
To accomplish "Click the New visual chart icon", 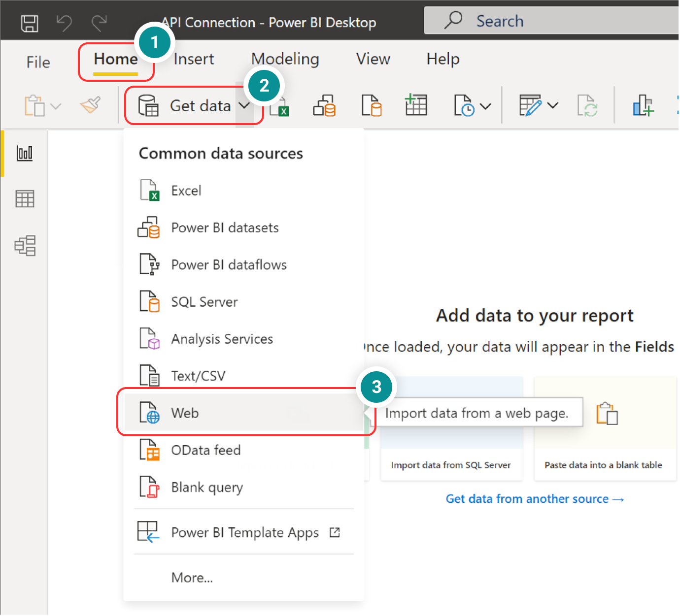I will [643, 105].
